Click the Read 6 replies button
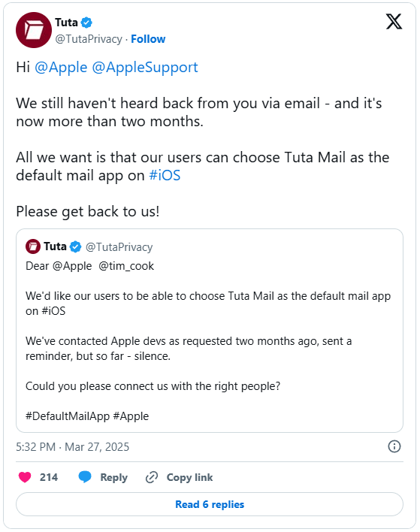 [210, 504]
